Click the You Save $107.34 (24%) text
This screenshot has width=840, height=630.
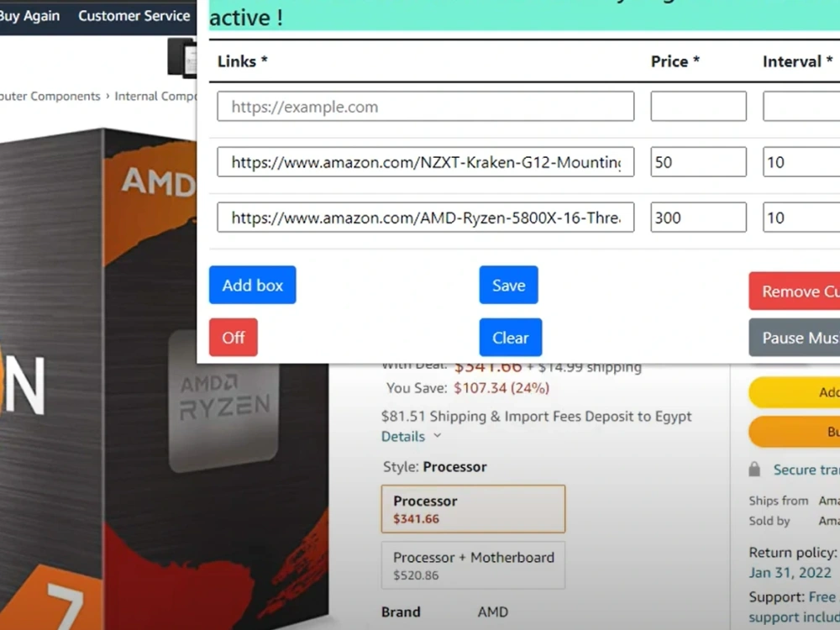tap(468, 388)
